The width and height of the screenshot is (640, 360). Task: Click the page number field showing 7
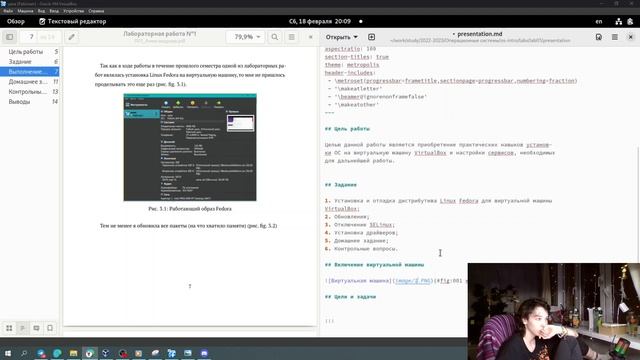[x=31, y=37]
